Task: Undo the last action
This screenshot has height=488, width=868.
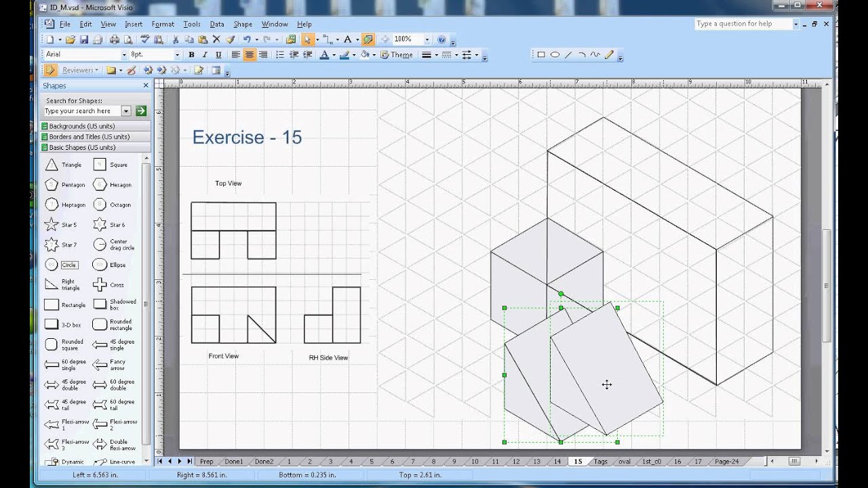Action: pos(247,39)
